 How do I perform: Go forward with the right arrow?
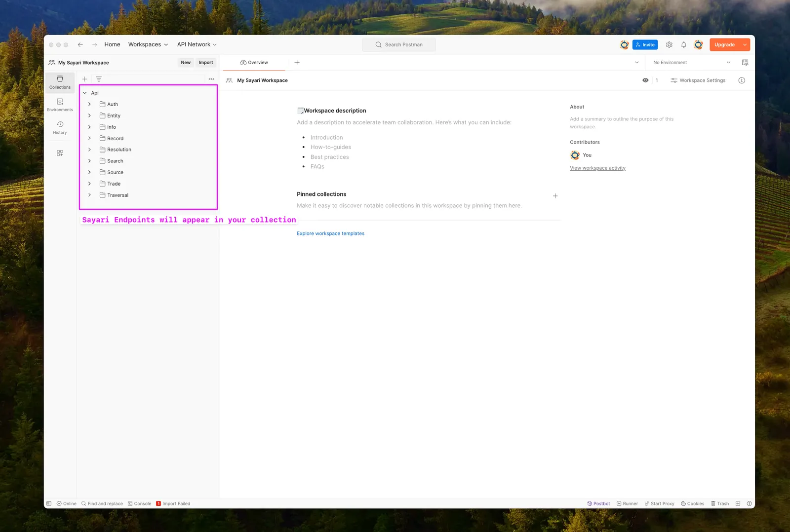tap(94, 44)
